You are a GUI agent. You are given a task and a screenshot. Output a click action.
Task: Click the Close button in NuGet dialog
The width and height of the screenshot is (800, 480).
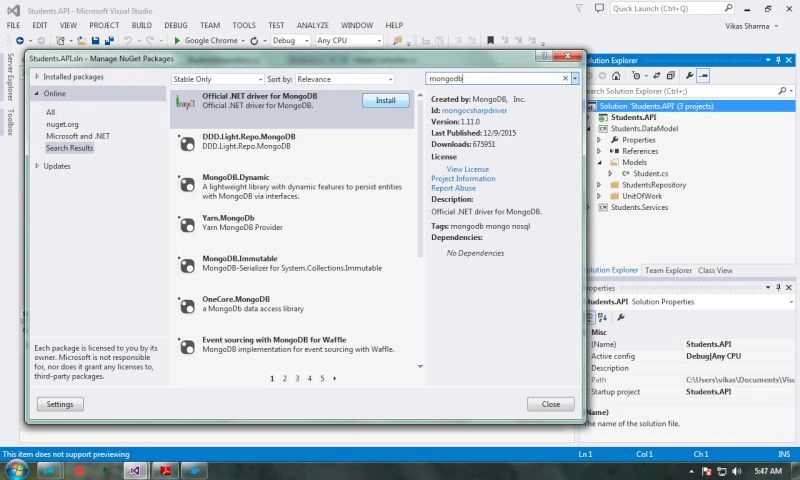coord(551,404)
